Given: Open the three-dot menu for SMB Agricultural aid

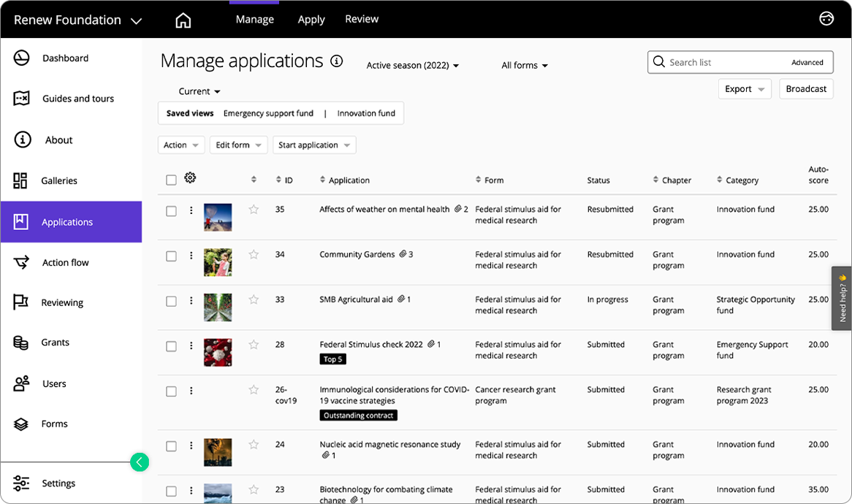Looking at the screenshot, I should point(191,300).
